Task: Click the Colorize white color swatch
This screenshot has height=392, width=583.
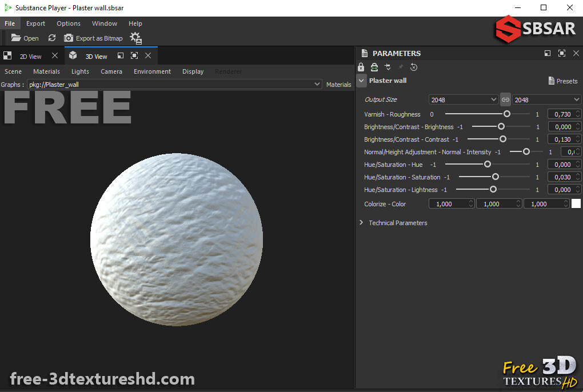Action: coord(576,203)
